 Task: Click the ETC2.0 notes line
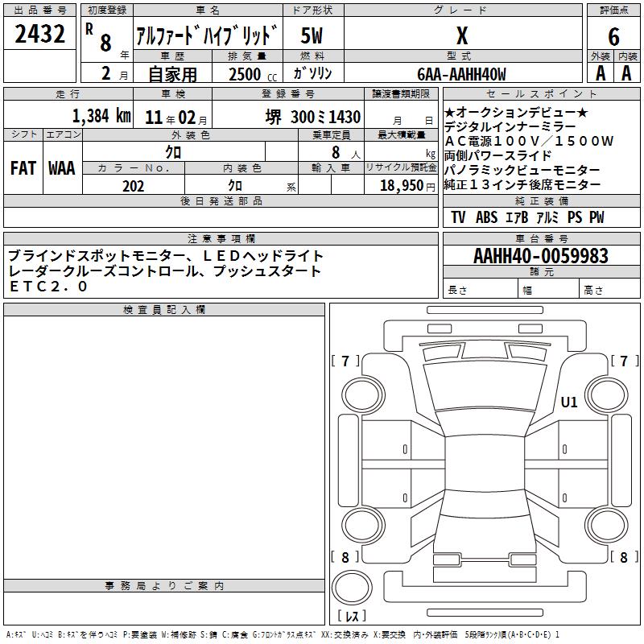coord(48,287)
